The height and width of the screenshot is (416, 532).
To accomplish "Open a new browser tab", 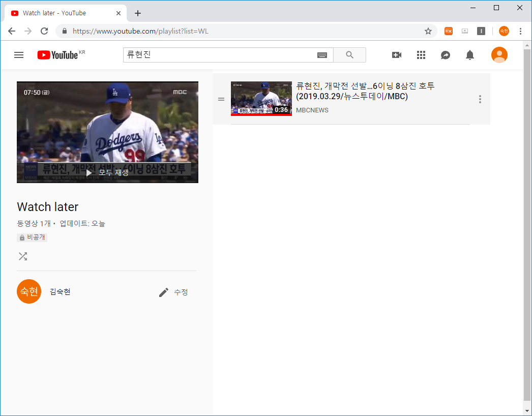I will pyautogui.click(x=137, y=13).
